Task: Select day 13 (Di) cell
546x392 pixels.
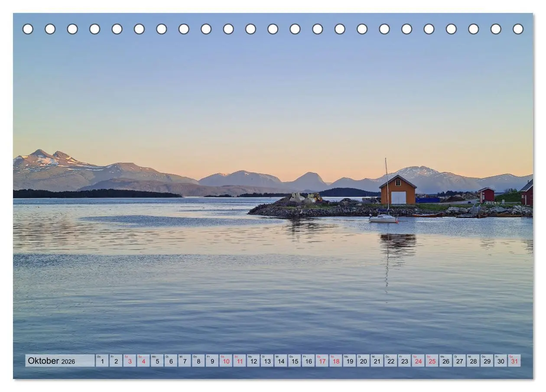Action: pyautogui.click(x=267, y=361)
